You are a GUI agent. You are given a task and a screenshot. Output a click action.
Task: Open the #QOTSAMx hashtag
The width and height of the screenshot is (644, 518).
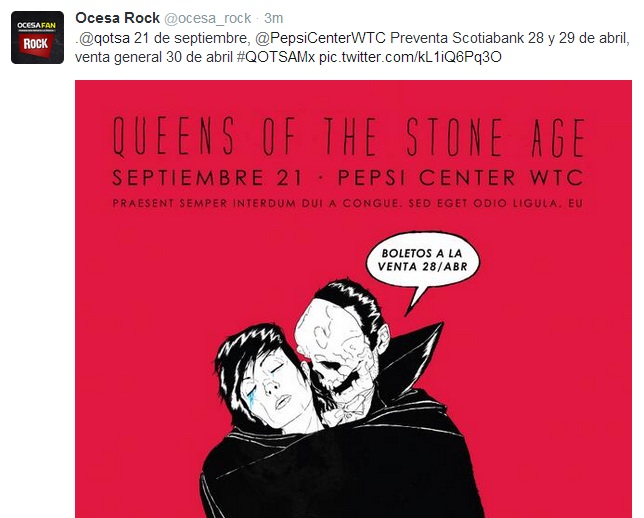point(276,56)
